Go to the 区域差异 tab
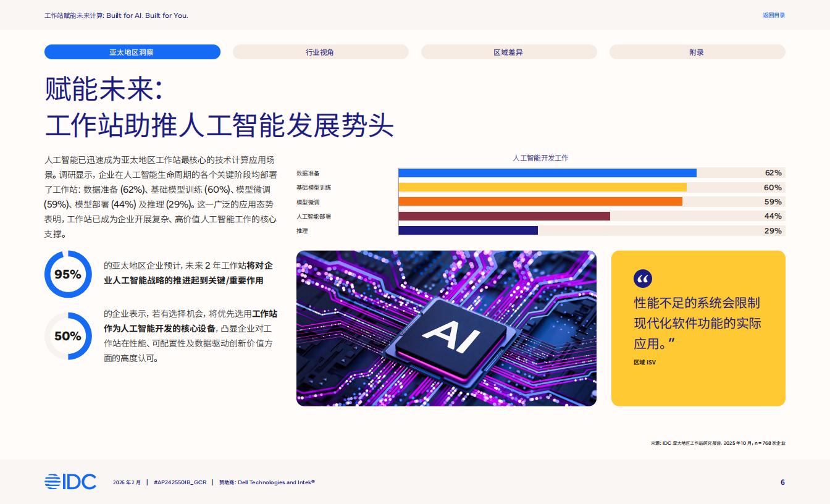This screenshot has height=504, width=830. [508, 52]
